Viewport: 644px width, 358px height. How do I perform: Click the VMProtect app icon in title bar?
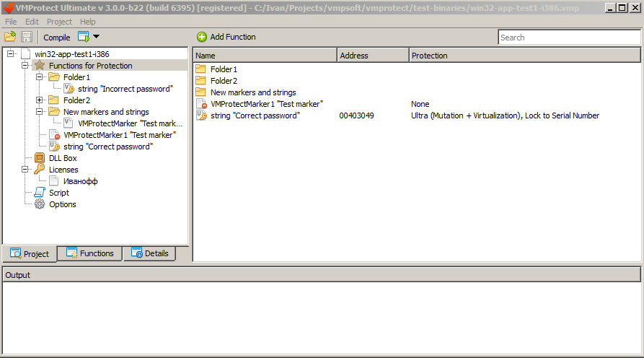(x=9, y=7)
